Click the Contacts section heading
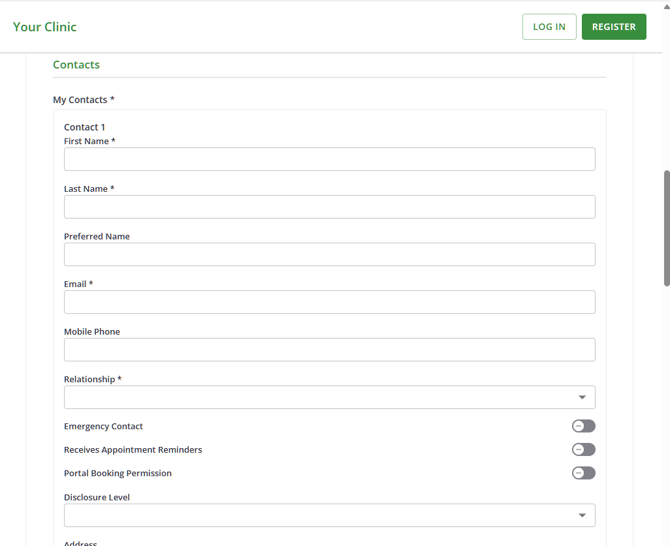 pyautogui.click(x=76, y=65)
